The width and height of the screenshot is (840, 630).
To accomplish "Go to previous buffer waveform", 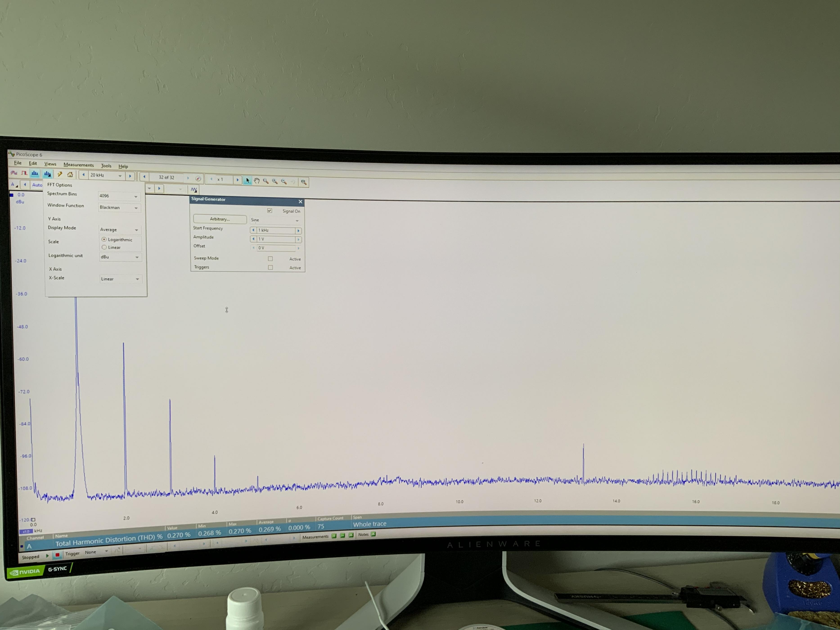I will [x=144, y=177].
